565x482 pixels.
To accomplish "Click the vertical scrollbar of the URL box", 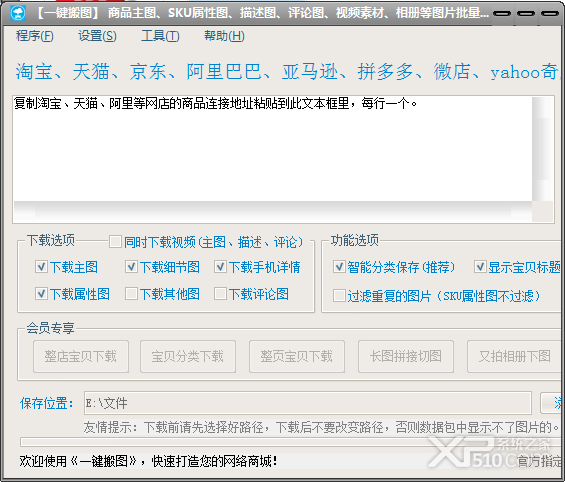I will point(542,148).
